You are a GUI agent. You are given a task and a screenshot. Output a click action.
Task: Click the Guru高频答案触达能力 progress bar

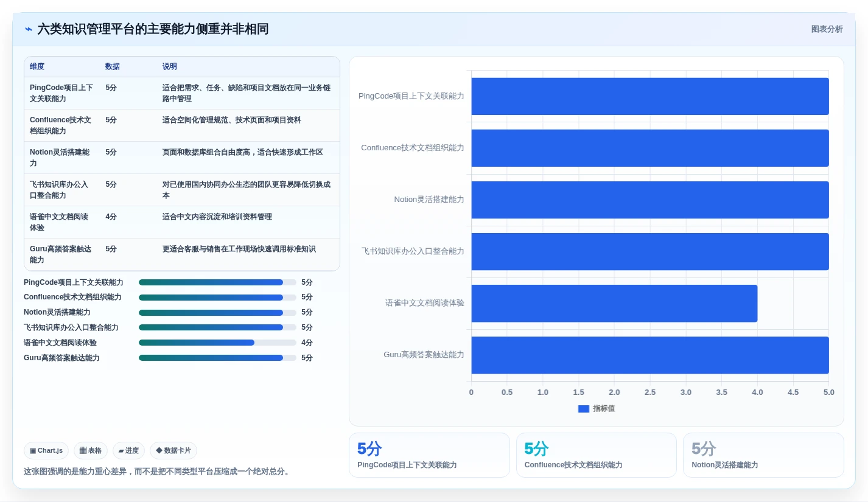217,358
